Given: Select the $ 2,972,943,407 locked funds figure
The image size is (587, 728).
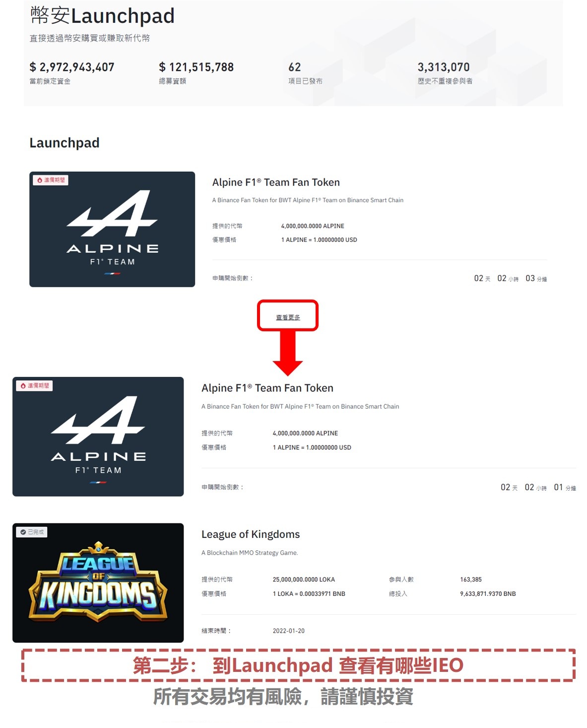Looking at the screenshot, I should [x=72, y=67].
